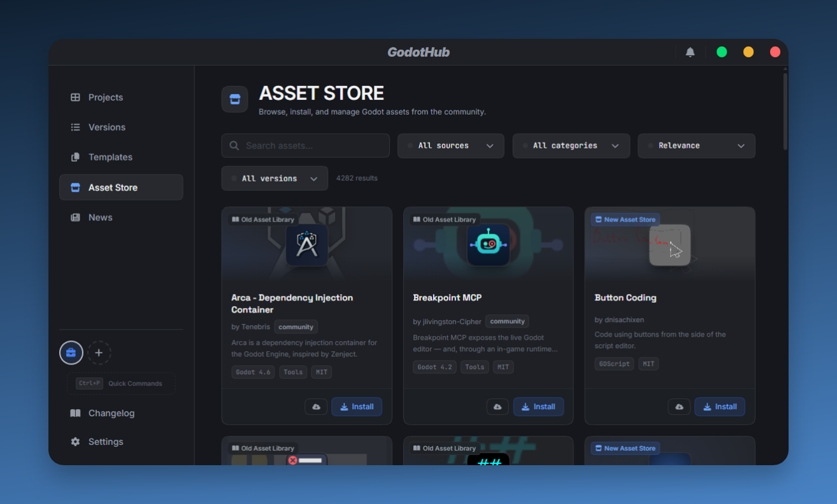Image resolution: width=837 pixels, height=504 pixels.
Task: Click the Asset Store shop icon in sidebar
Action: (x=75, y=187)
